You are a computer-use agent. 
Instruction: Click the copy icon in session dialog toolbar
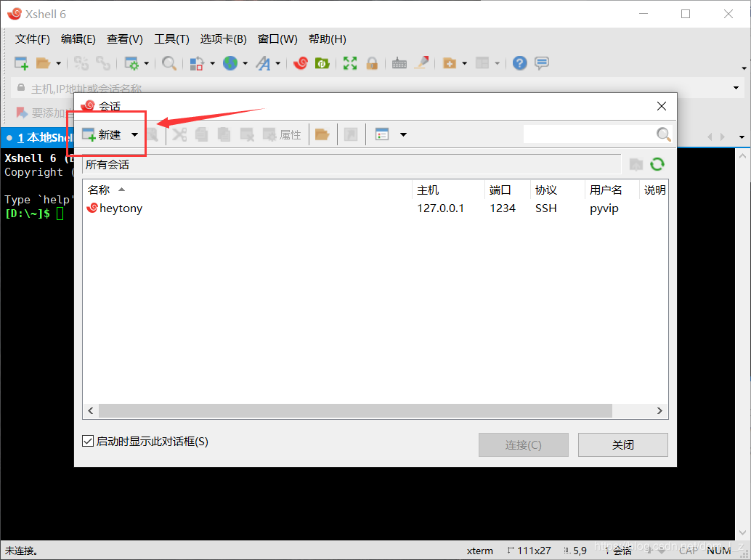[202, 134]
